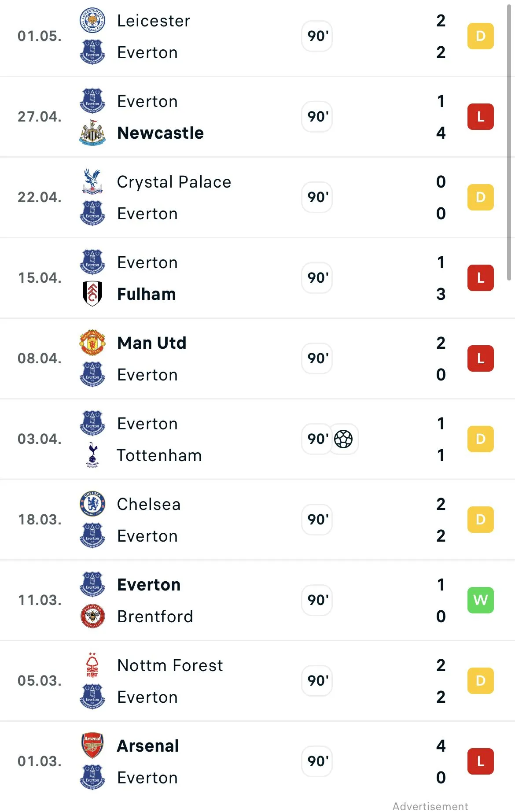Click the Man Utd team name
The width and height of the screenshot is (515, 812).
pos(152,343)
